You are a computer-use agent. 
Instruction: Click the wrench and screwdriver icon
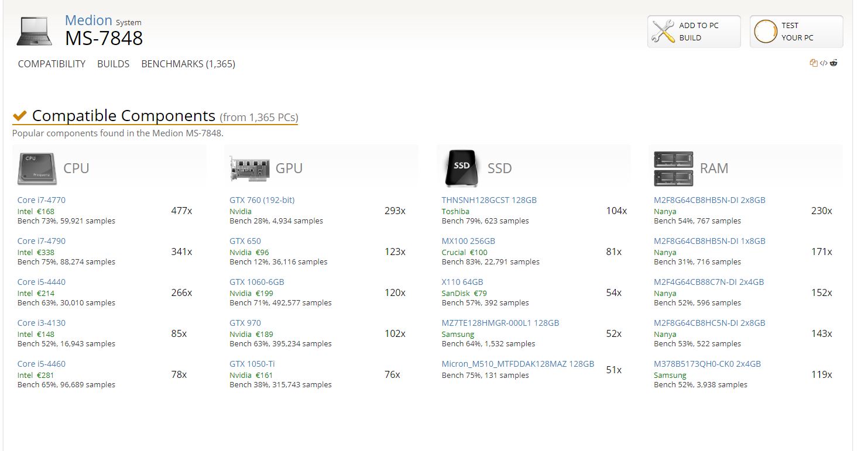[663, 32]
